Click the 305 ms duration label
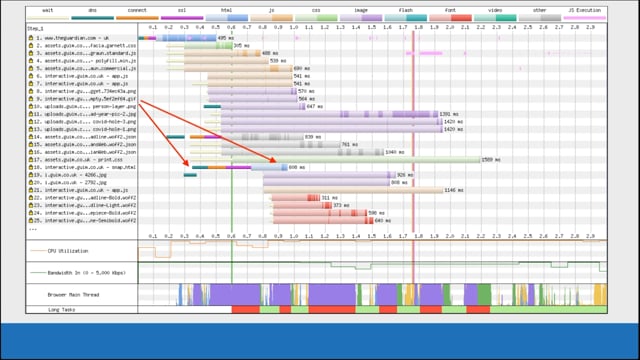This screenshot has width=640, height=360. [x=242, y=46]
